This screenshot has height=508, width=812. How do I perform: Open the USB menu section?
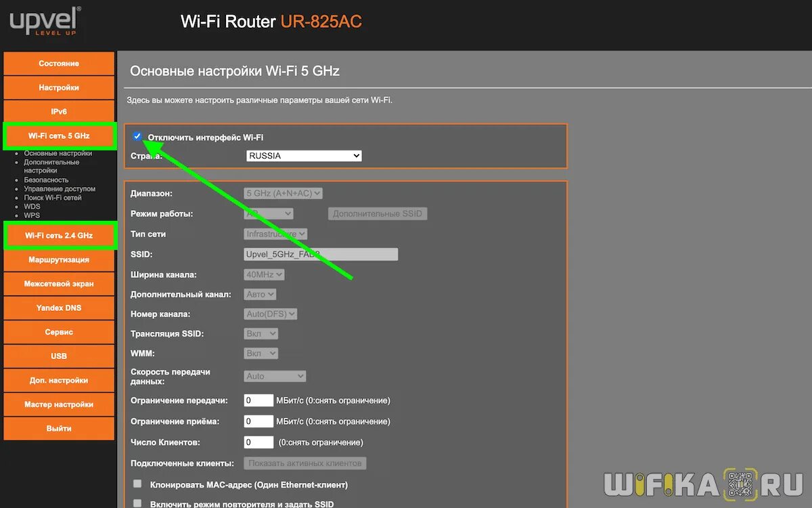click(x=59, y=356)
